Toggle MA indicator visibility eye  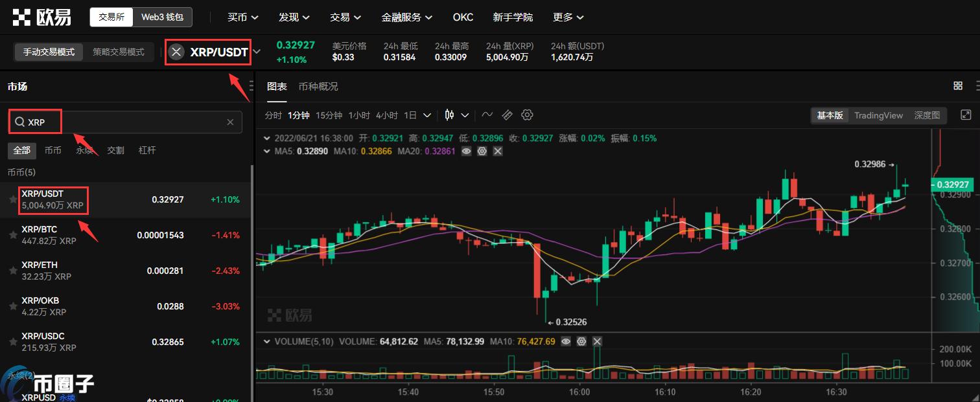coord(467,151)
